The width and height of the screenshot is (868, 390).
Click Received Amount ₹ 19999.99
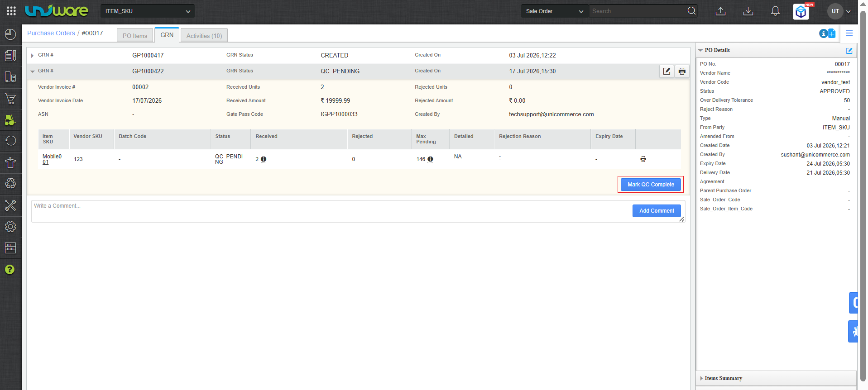pos(336,101)
